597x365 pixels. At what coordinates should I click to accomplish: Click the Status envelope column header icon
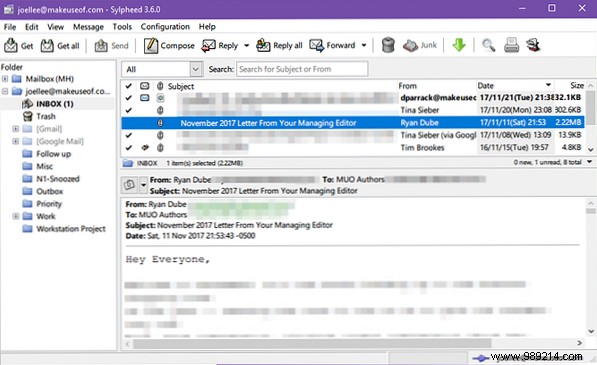click(145, 86)
